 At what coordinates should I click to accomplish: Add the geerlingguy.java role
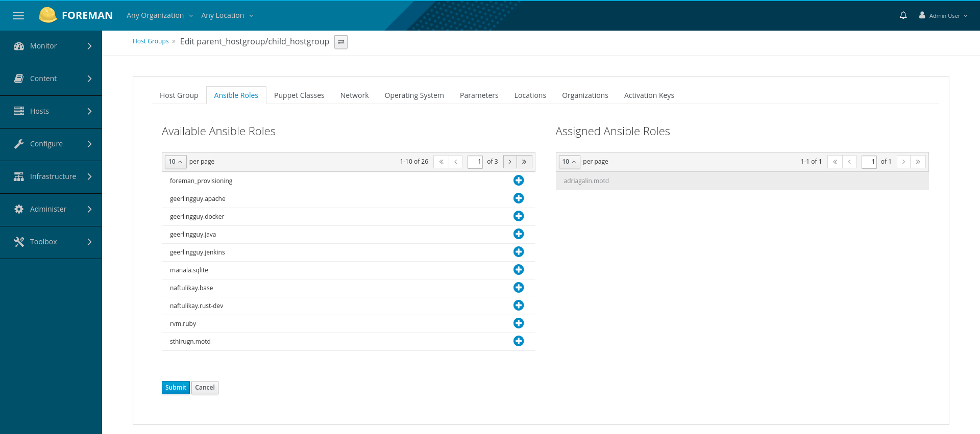click(519, 234)
